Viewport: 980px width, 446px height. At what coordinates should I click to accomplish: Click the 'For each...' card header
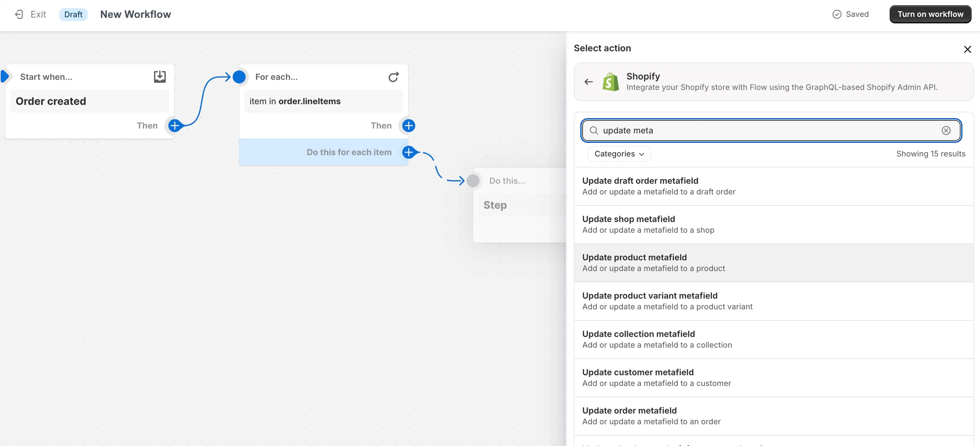click(277, 77)
